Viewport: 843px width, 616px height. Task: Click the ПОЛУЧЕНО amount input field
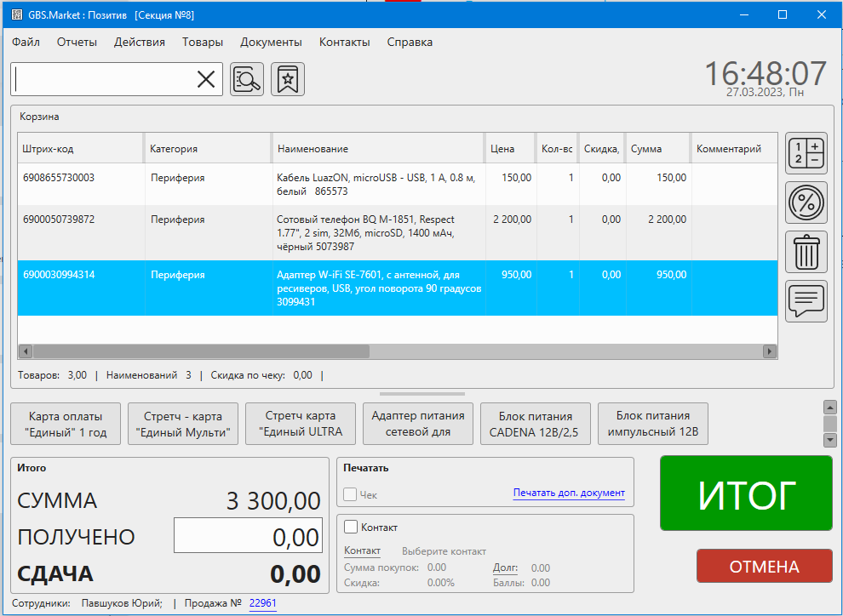click(248, 537)
